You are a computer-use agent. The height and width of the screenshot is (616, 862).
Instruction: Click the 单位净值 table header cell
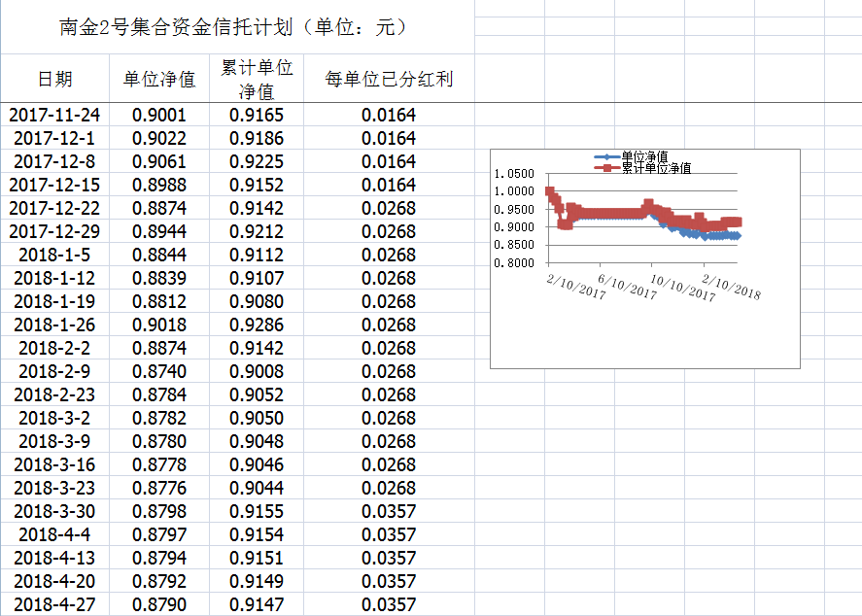click(159, 79)
